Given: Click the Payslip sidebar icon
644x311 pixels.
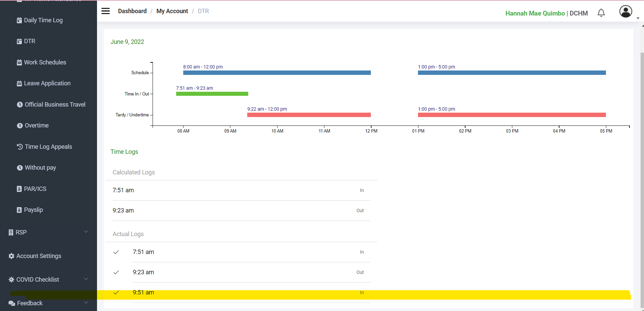Looking at the screenshot, I should click(19, 210).
